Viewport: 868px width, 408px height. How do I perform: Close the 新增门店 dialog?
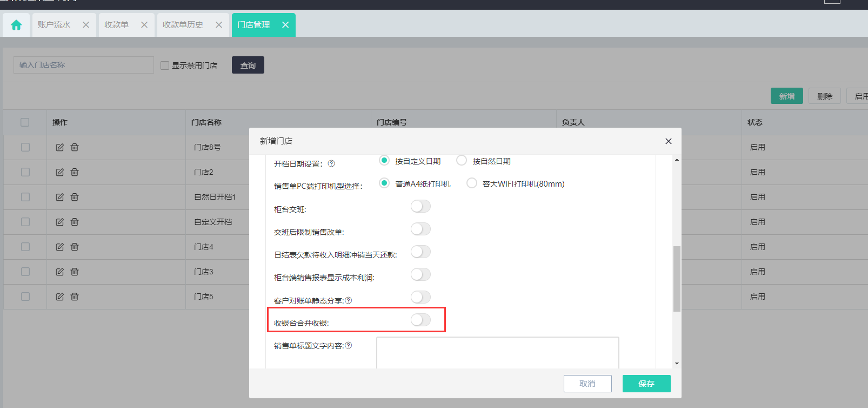(668, 141)
